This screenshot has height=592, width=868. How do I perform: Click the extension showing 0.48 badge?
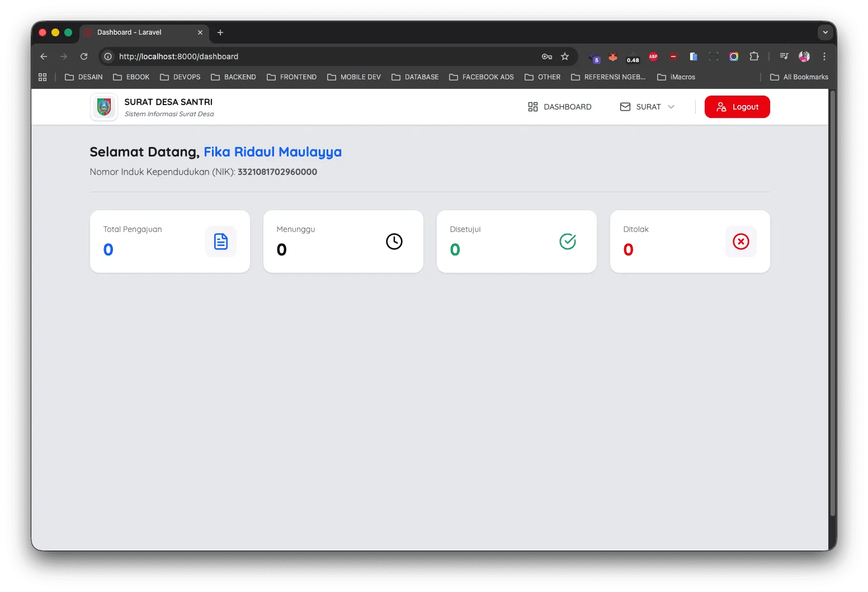[633, 57]
